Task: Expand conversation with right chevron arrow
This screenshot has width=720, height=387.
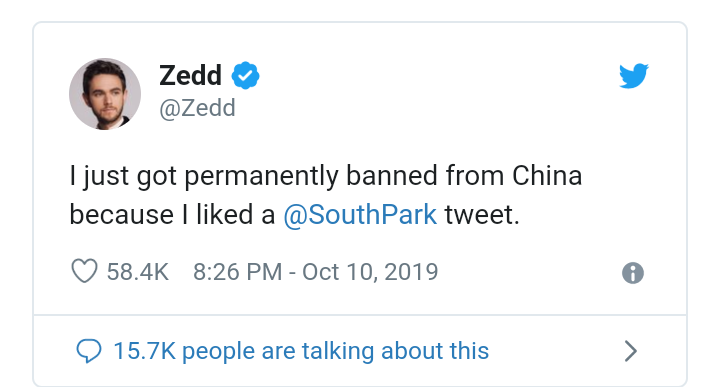Action: [631, 352]
